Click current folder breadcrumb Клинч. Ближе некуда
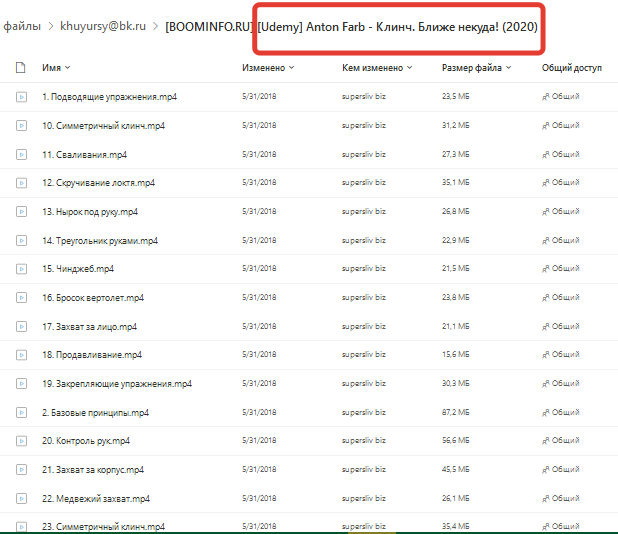This screenshot has height=534, width=618. [351, 27]
